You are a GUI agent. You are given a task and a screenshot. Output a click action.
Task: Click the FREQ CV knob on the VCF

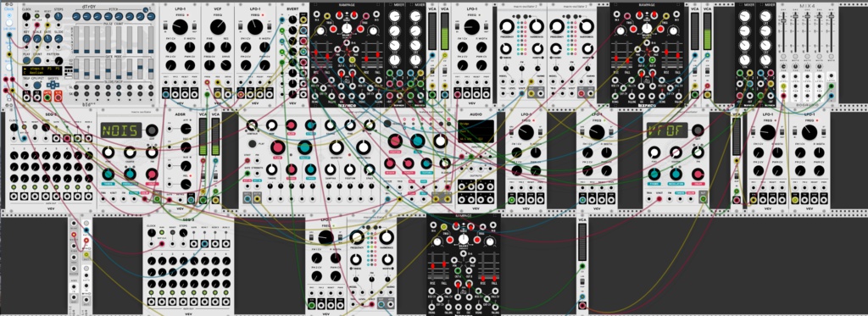pos(209,65)
